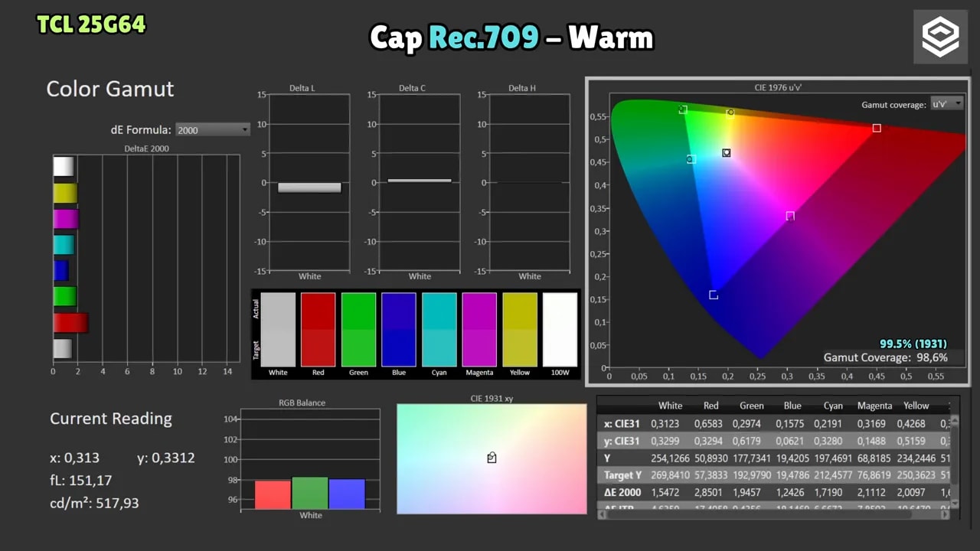Screen dimensions: 980x551
Task: Select the Magenta color patch swatch
Action: (479, 329)
